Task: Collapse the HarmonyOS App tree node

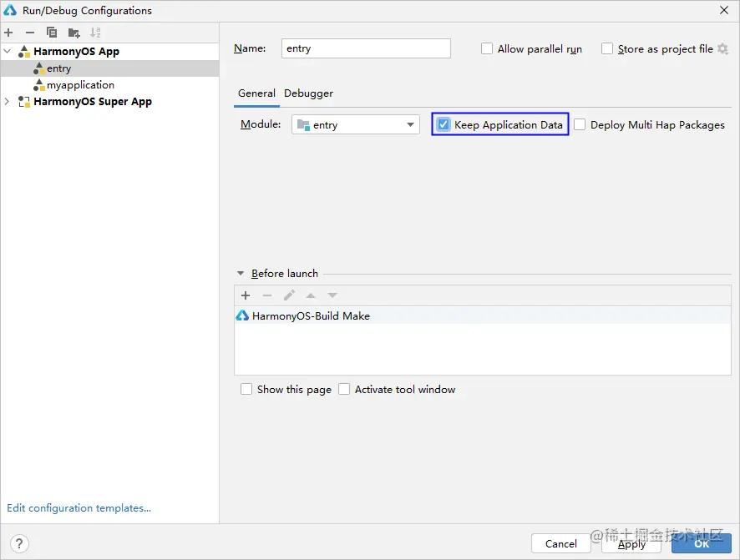Action: point(8,51)
